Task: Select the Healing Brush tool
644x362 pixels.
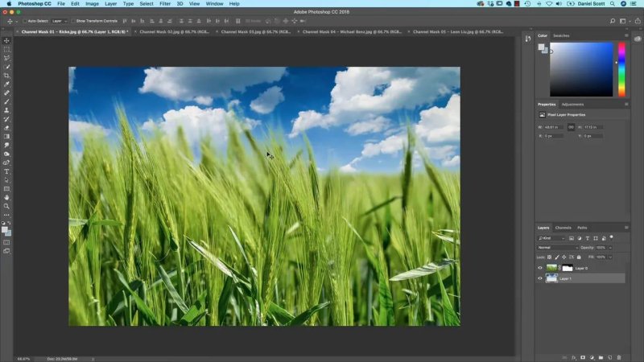Action: click(6, 93)
